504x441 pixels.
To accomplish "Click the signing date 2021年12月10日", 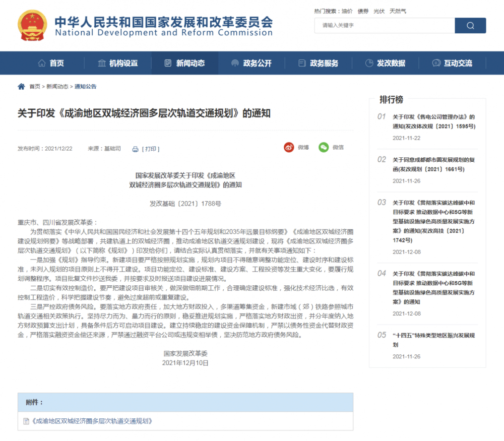I will pyautogui.click(x=185, y=363).
